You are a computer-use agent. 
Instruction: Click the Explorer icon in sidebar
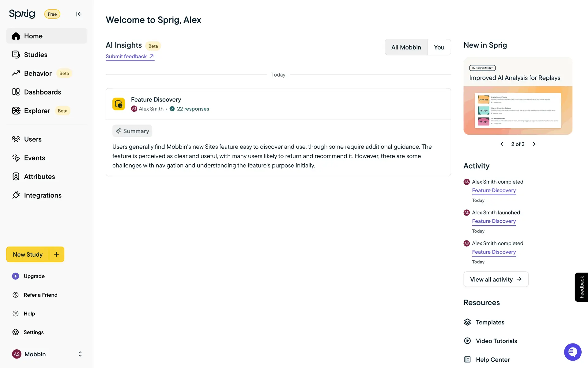pyautogui.click(x=16, y=111)
